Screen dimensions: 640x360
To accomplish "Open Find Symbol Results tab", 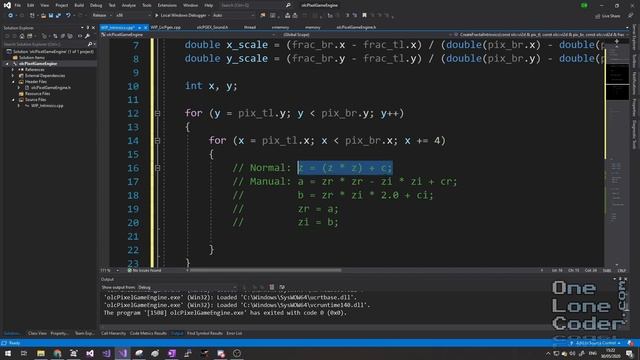I will pyautogui.click(x=205, y=333).
